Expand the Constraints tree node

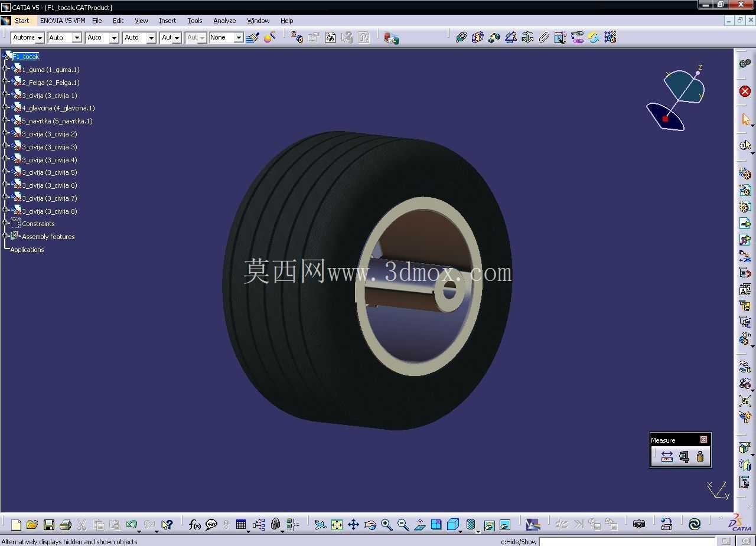pos(5,224)
